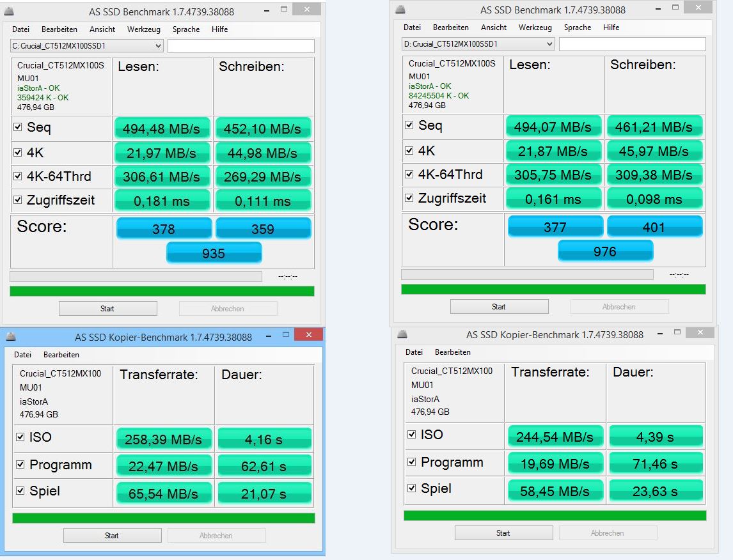Screen dimensions: 733x560
Task: Click total score 976 in D: drive window
Action: pyautogui.click(x=605, y=251)
